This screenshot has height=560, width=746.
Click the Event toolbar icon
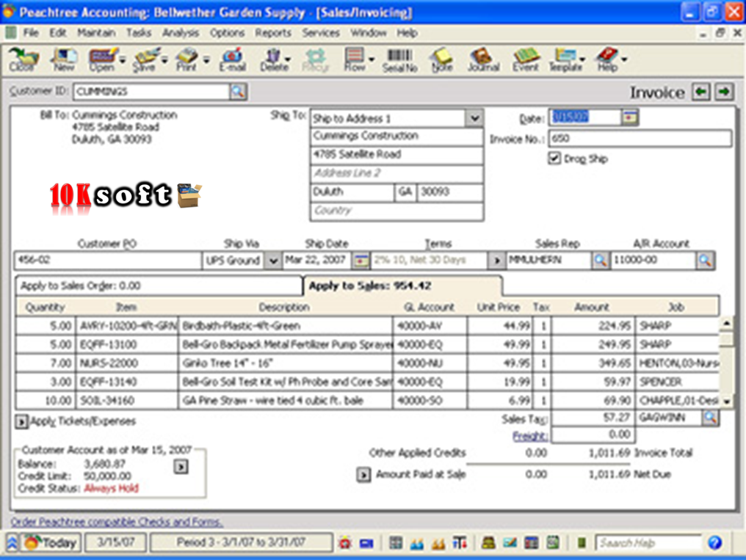click(x=525, y=60)
